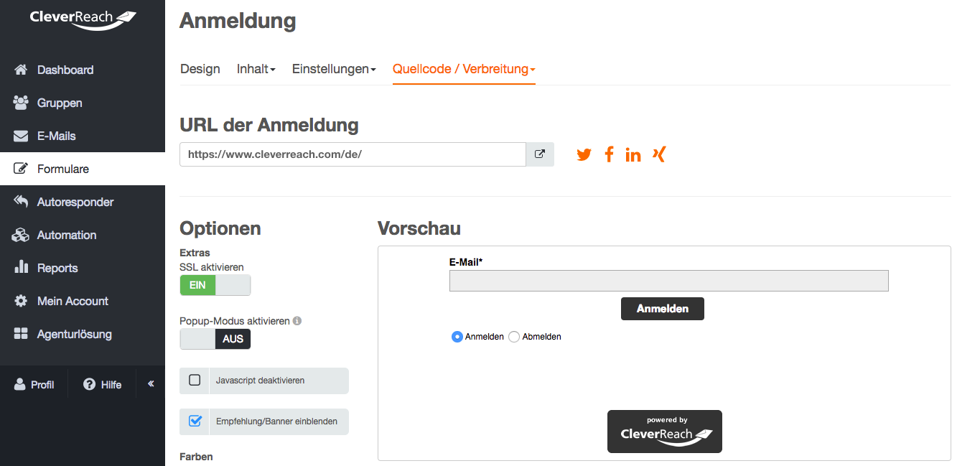Screen dimensions: 980x466
Task: Click the Profil user icon
Action: (x=20, y=384)
